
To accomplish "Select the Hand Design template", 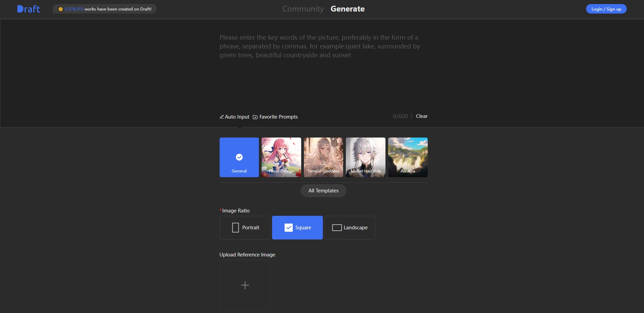I will 281,157.
